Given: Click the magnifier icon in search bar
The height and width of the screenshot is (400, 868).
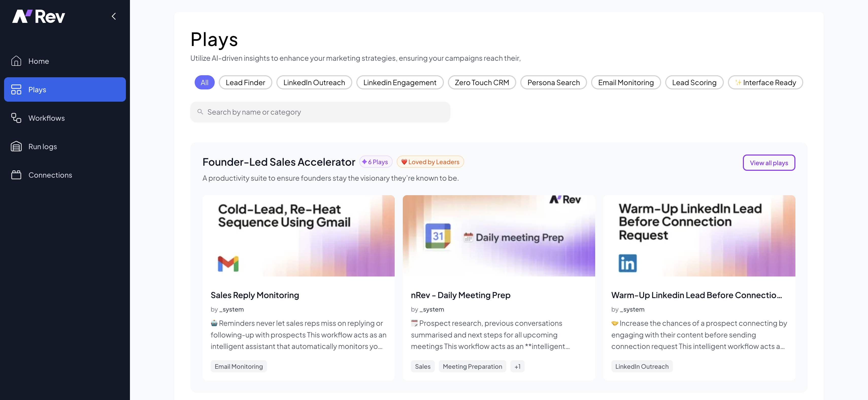Looking at the screenshot, I should coord(200,112).
